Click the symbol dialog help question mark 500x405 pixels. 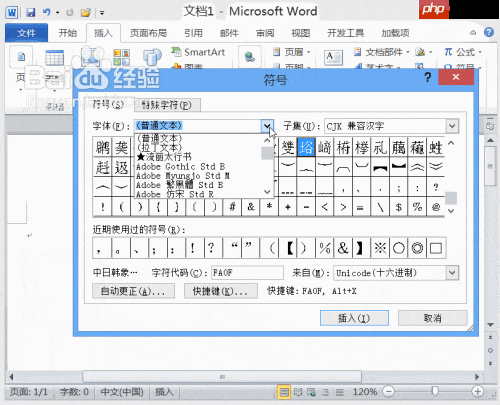tap(427, 77)
